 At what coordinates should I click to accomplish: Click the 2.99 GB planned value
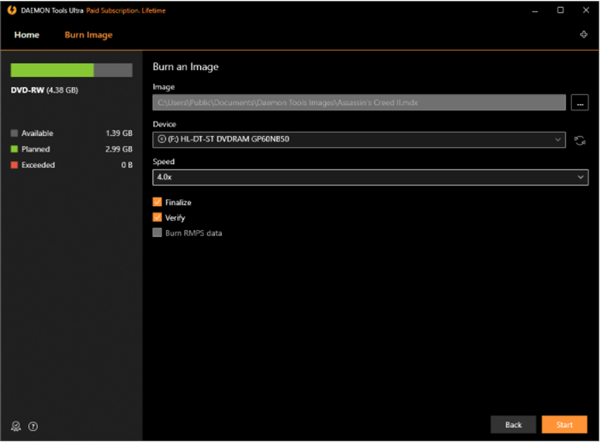(119, 149)
